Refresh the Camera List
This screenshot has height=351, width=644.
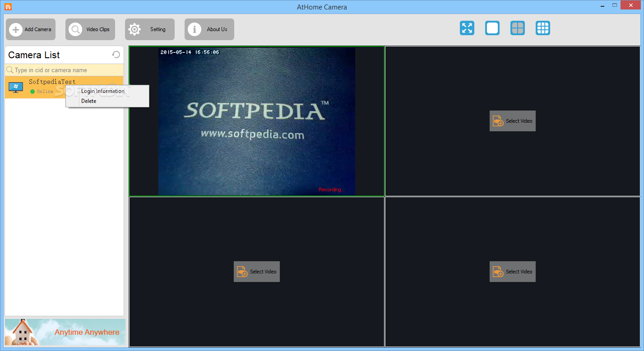click(x=116, y=55)
